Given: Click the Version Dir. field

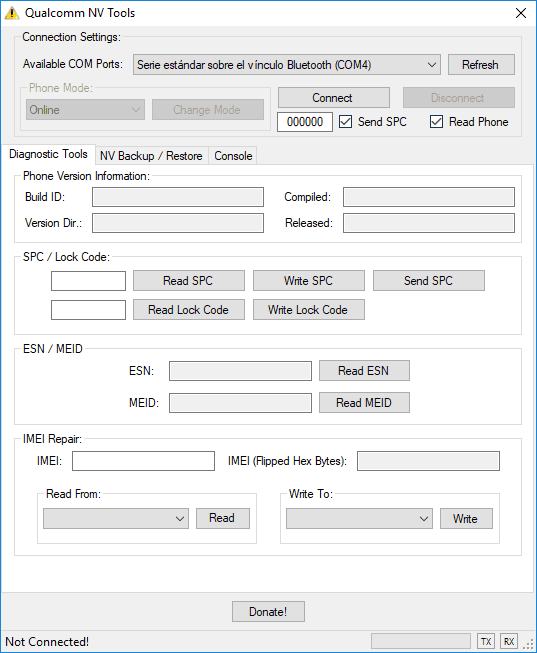Looking at the screenshot, I should click(178, 223).
